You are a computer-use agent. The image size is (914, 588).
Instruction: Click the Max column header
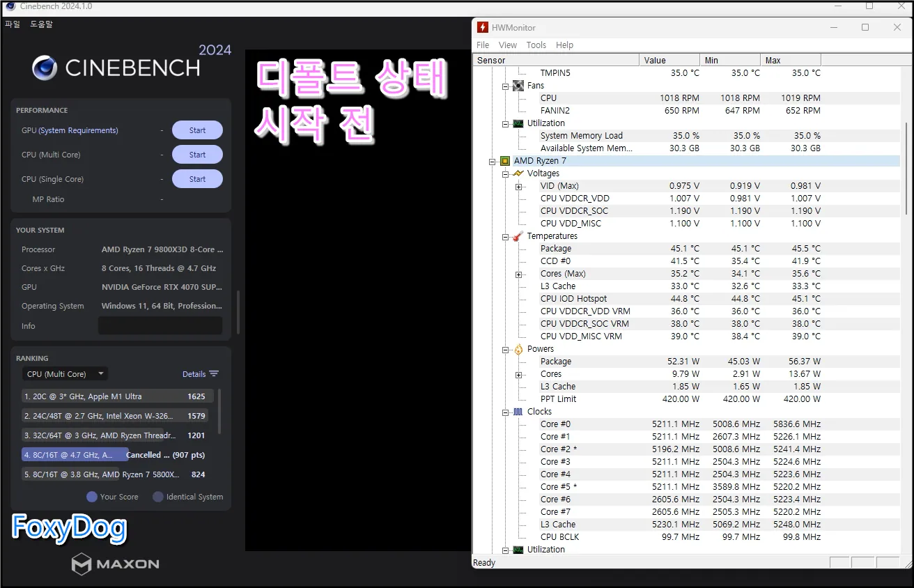[x=791, y=60]
